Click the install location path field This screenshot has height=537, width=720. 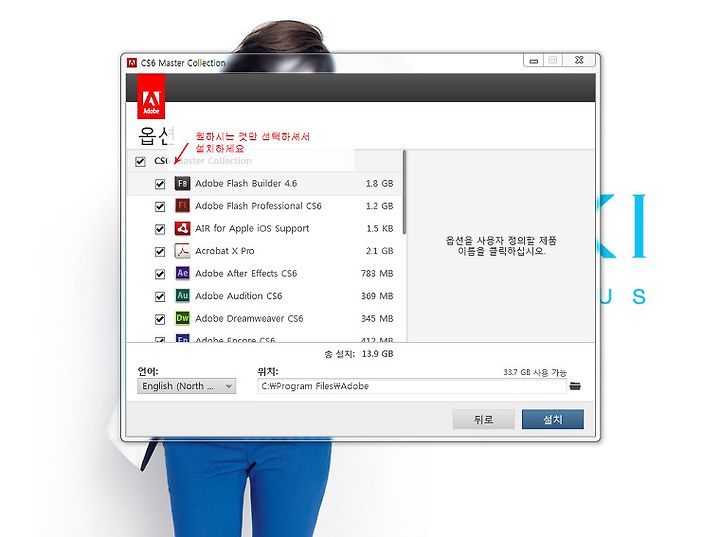[412, 386]
